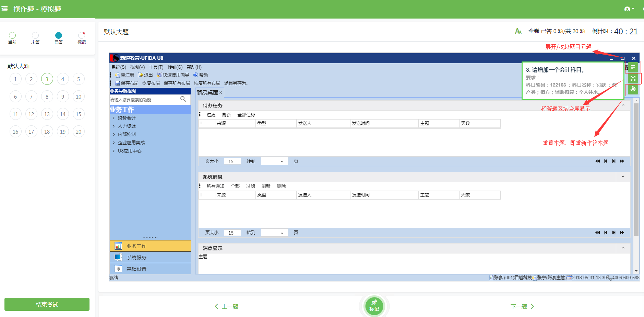Open 转到 page dropdown in 系统消息
The image size is (644, 317).
274,233
